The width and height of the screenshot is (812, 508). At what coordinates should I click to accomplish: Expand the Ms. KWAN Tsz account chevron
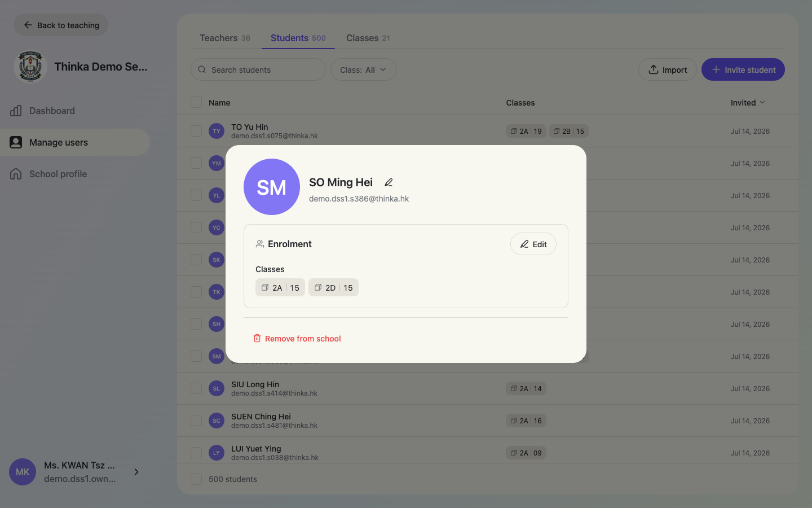[x=136, y=472]
